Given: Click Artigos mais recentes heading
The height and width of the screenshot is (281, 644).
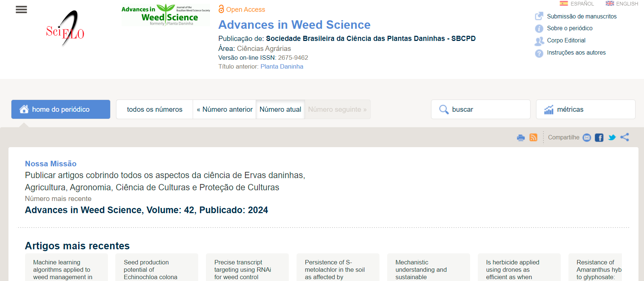Looking at the screenshot, I should (x=77, y=246).
